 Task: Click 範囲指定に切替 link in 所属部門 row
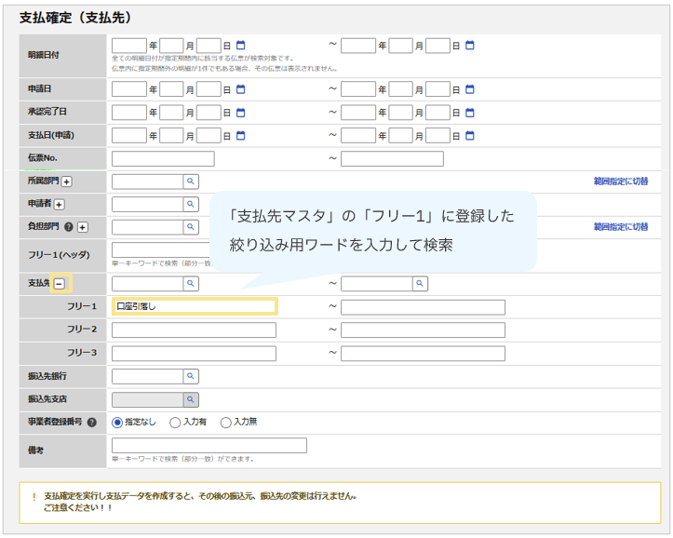click(621, 181)
